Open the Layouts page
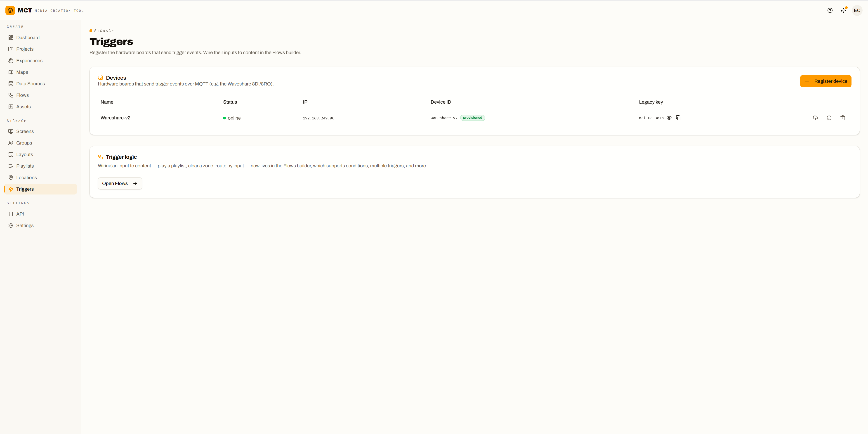 (x=40, y=154)
